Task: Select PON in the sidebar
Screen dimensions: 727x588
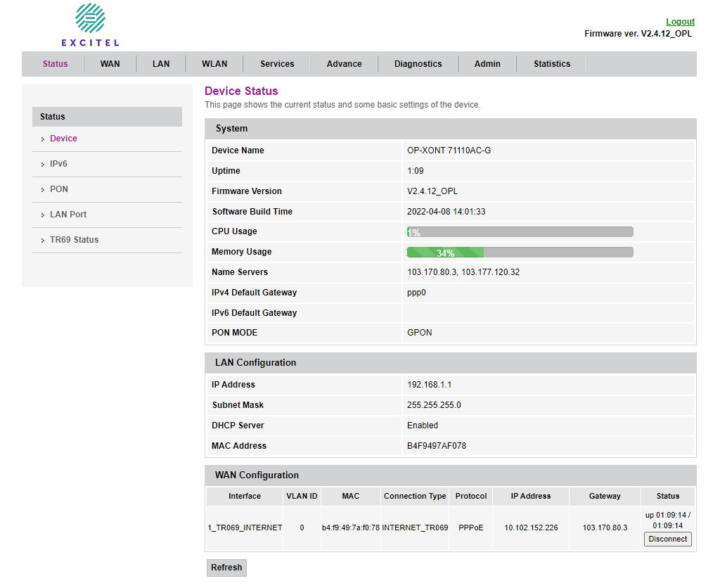Action: point(59,189)
